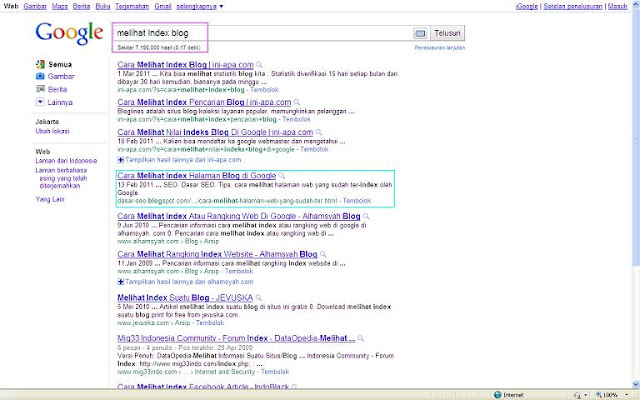The height and width of the screenshot is (400, 640).
Task: Click Ubah lokasi under Jakarta
Action: (52, 131)
